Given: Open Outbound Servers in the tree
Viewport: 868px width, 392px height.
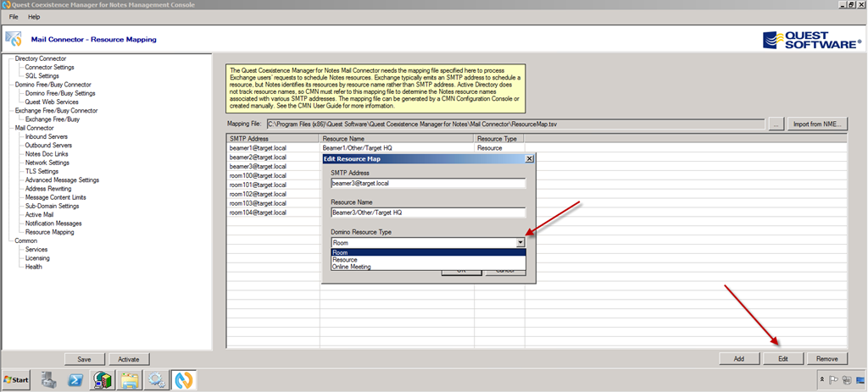Looking at the screenshot, I should click(48, 146).
